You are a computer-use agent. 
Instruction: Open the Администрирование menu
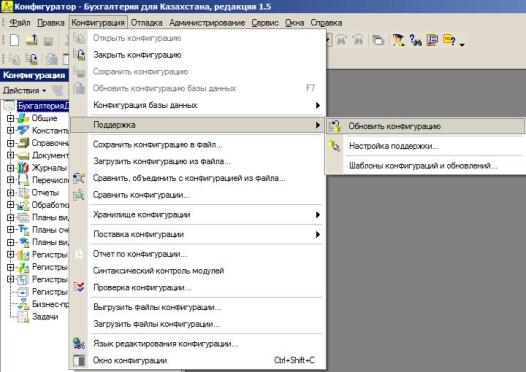(207, 22)
